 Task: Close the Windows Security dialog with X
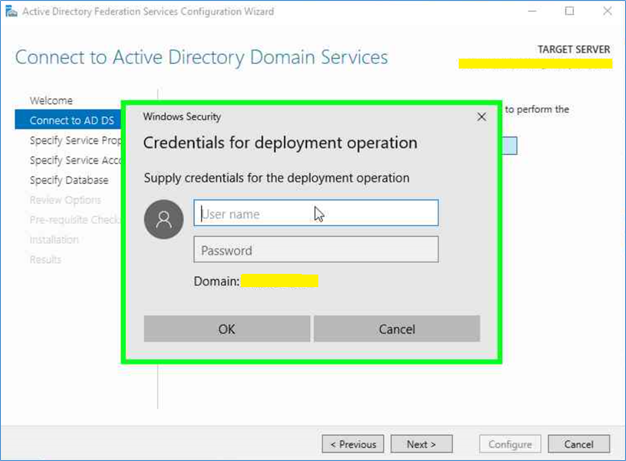(481, 117)
